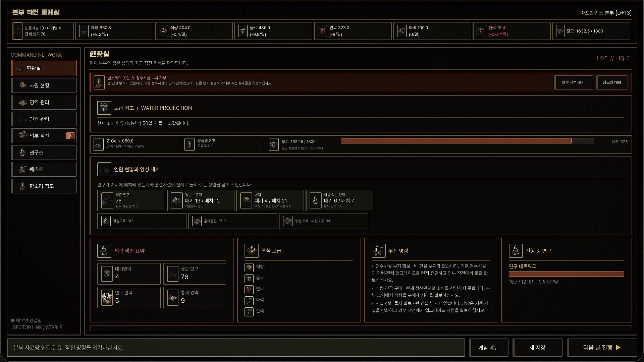Image resolution: width=644 pixels, height=362 pixels.
Task: Click the 연료 row in 핵심 보급
Action: 299,289
